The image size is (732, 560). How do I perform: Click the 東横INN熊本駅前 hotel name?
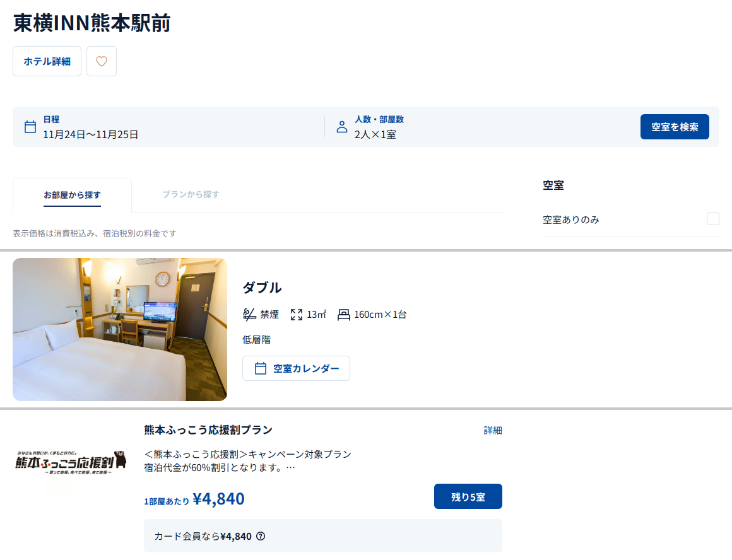point(92,23)
